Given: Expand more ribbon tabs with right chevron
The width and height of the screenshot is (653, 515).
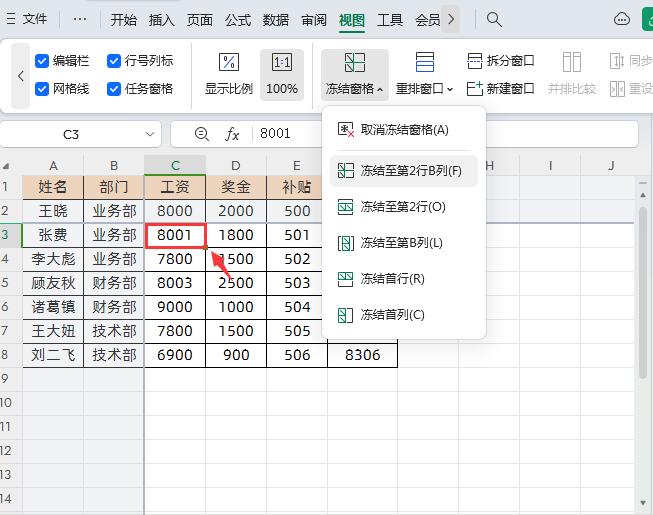Looking at the screenshot, I should point(451,19).
